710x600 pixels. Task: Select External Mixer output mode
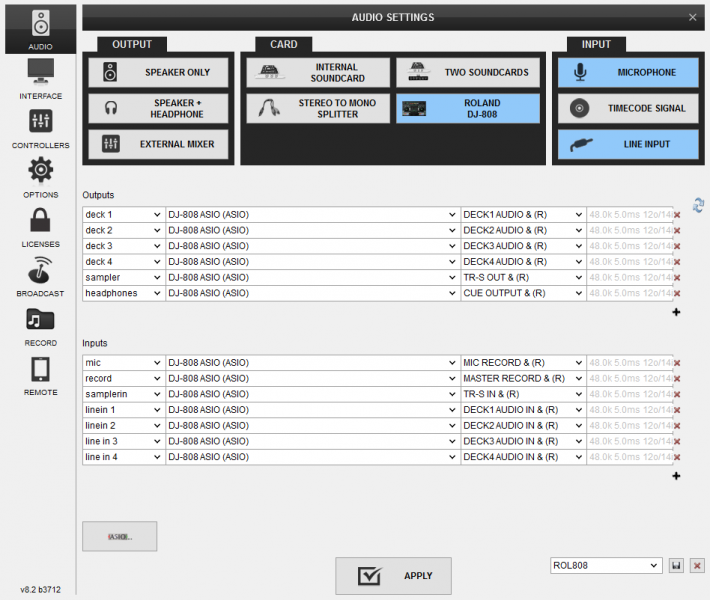(158, 144)
